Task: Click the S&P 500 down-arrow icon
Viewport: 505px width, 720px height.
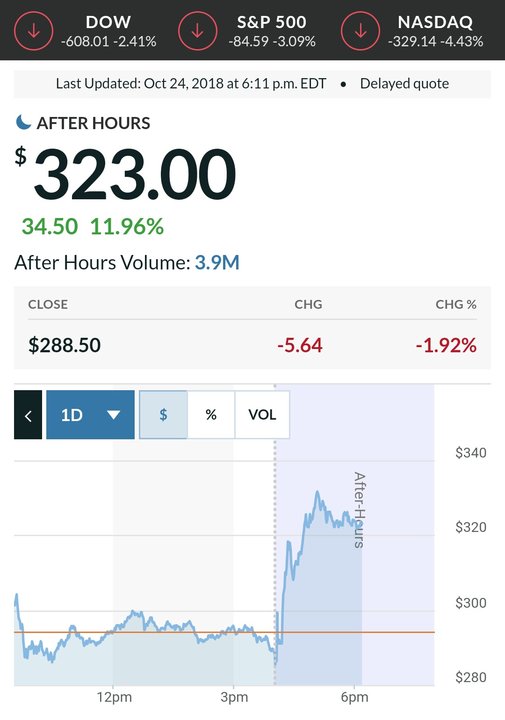Action: click(x=197, y=31)
